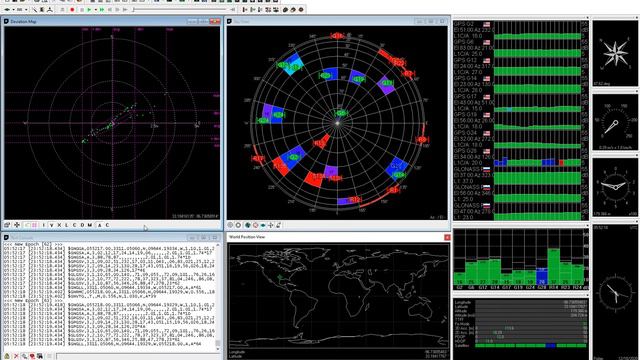Click the last icon in Sky View toolbar
The width and height of the screenshot is (640, 360).
[x=279, y=225]
